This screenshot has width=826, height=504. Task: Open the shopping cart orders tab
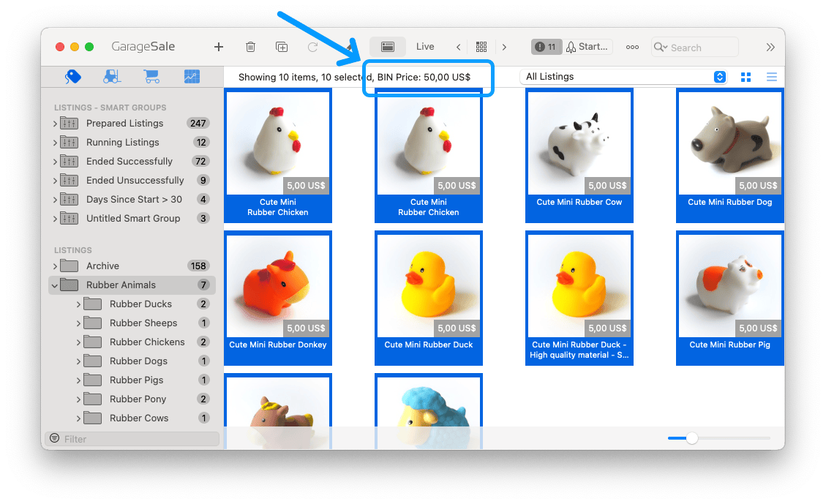151,77
